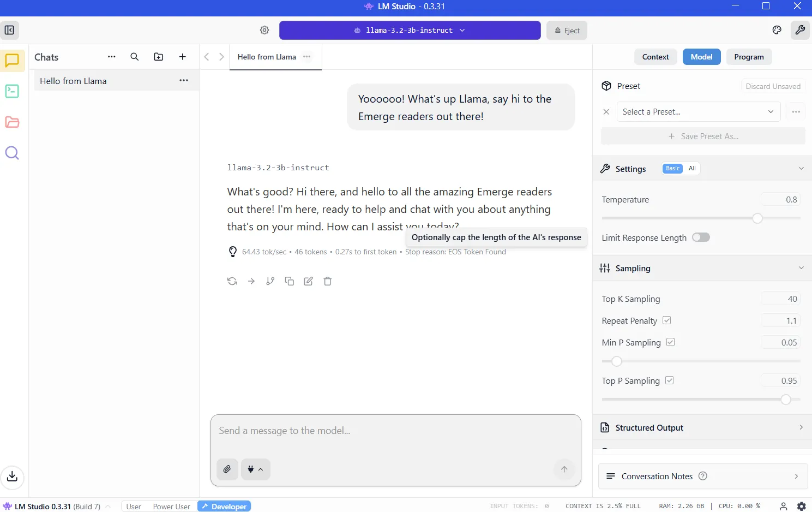
Task: Regenerate the Llama response
Action: (x=232, y=281)
